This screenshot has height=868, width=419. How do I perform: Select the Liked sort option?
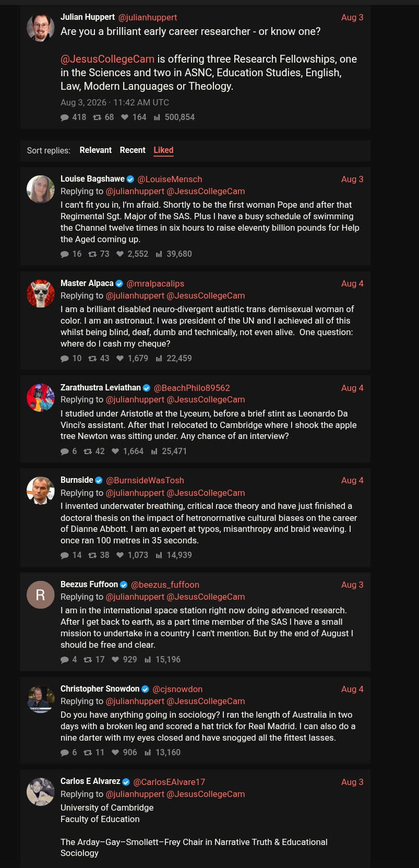163,150
